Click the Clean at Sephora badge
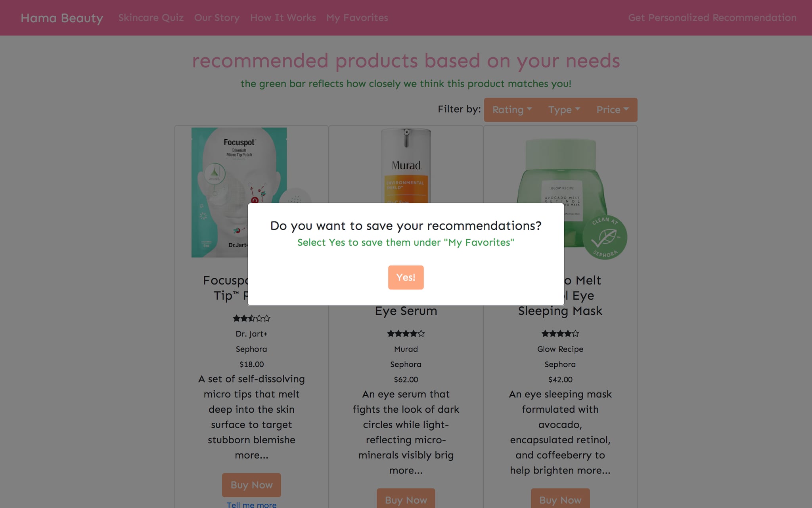This screenshot has width=812, height=508. tap(605, 237)
